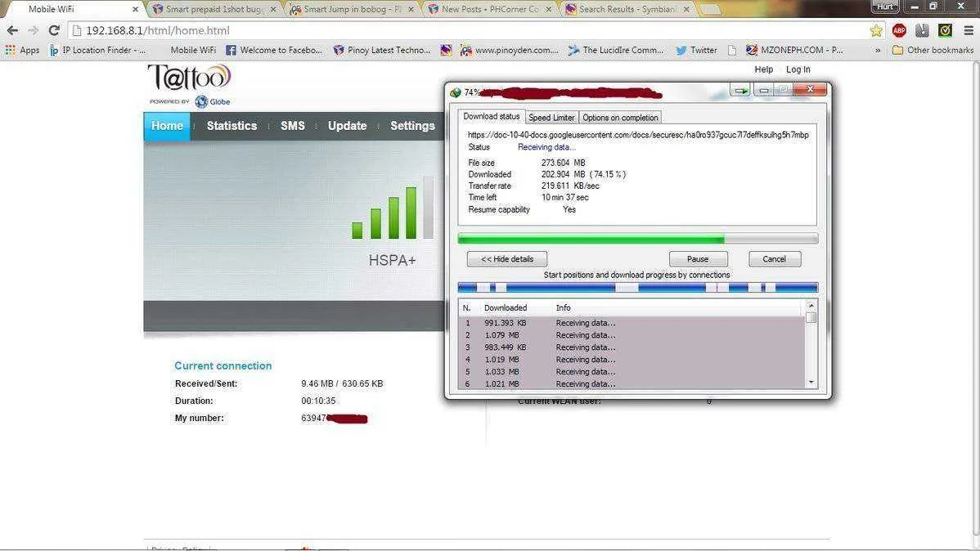Go to the Home menu item
980x551 pixels.
[x=167, y=126]
